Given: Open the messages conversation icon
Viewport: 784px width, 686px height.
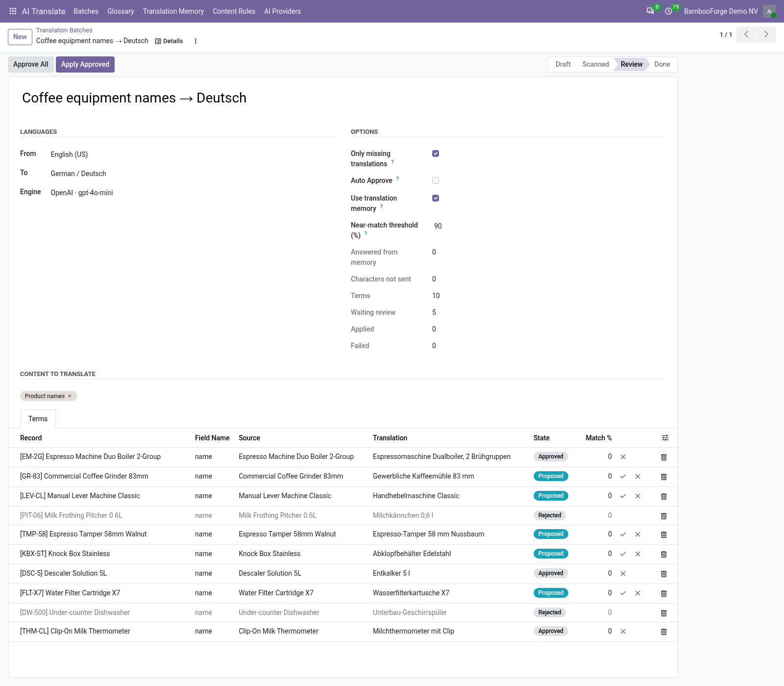Looking at the screenshot, I should [650, 11].
